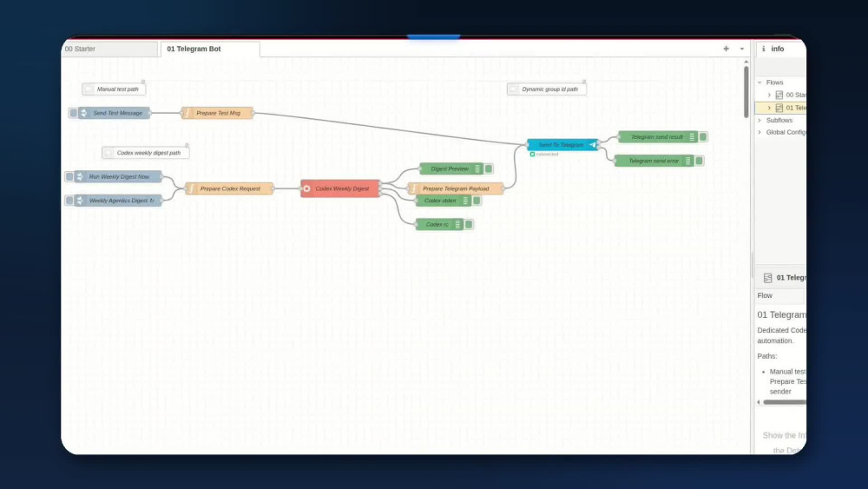Click the Send Test Message inject arrow icon

83,113
